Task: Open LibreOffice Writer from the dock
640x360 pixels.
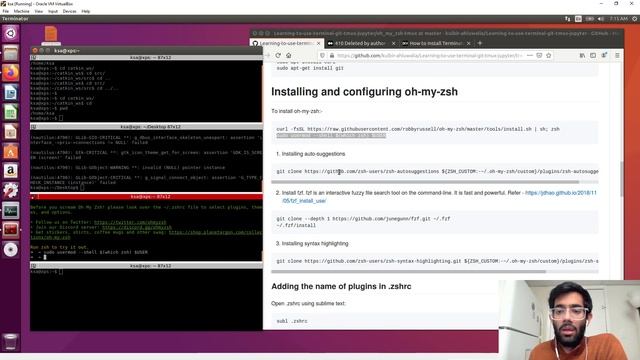Action: click(x=10, y=93)
